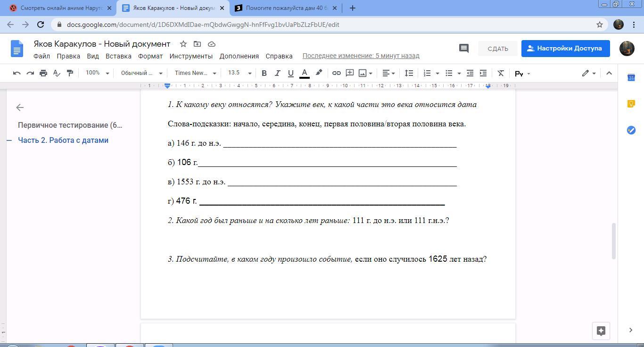Activate the paint format tool

[x=70, y=73]
